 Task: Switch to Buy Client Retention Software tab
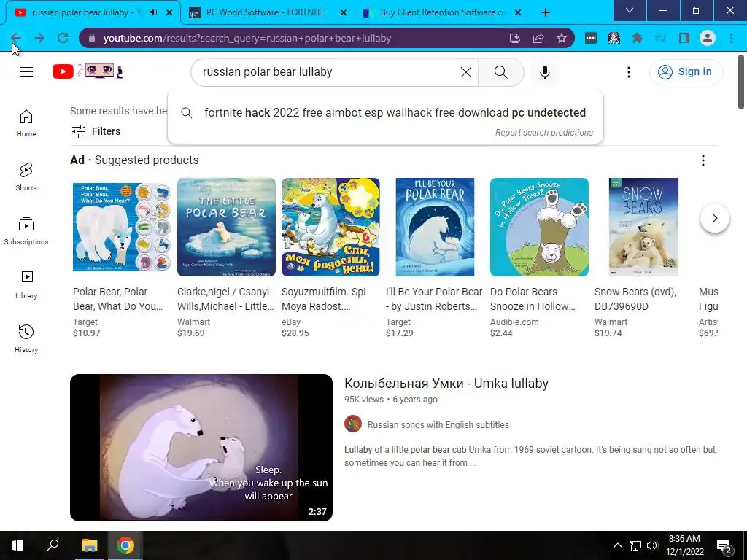(443, 12)
